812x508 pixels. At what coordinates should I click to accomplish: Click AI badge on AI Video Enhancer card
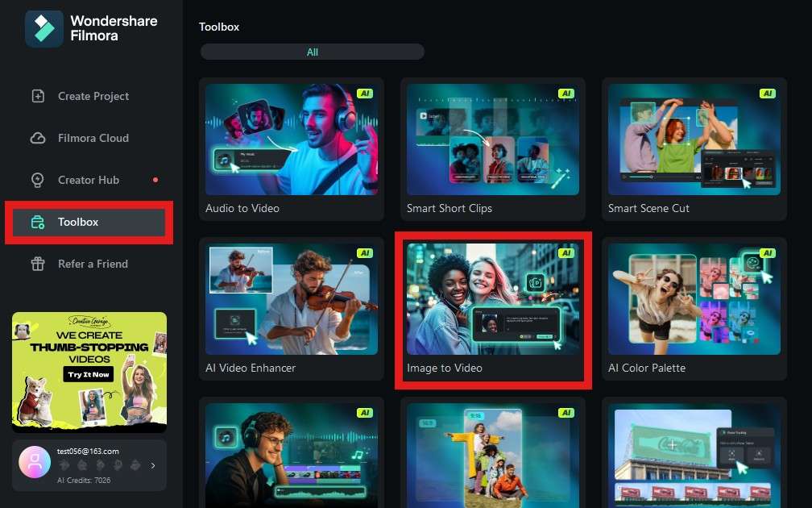point(365,253)
